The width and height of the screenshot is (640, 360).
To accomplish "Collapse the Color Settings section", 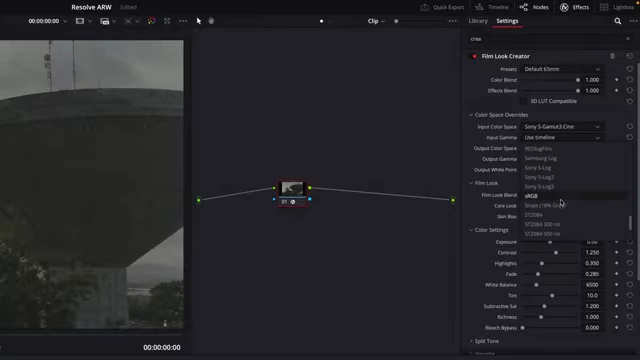I will pyautogui.click(x=471, y=230).
